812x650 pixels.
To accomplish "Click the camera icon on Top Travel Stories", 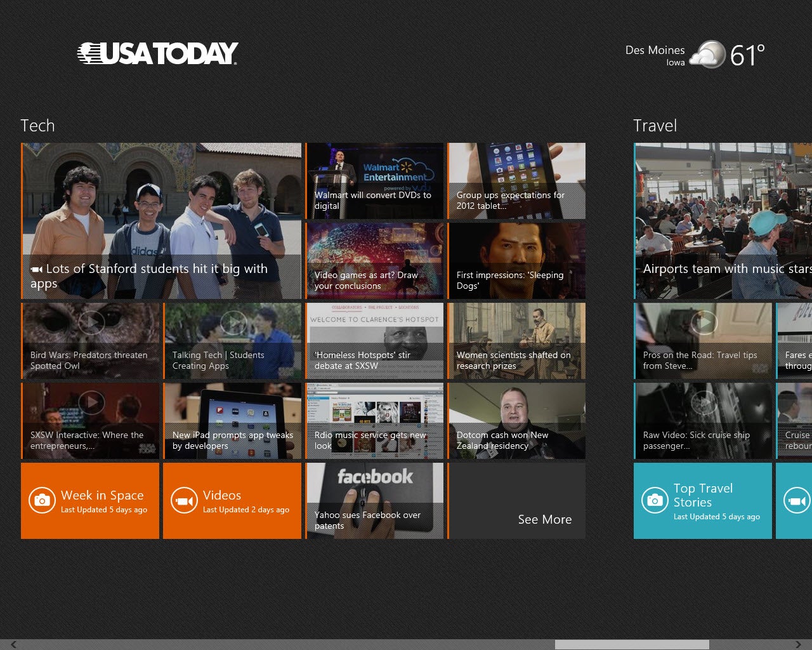I will pos(655,500).
